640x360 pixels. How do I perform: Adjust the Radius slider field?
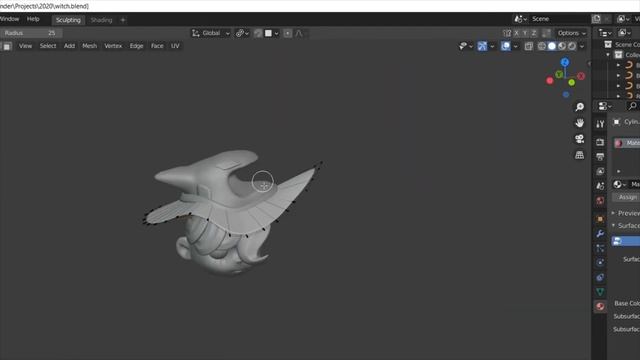31,33
